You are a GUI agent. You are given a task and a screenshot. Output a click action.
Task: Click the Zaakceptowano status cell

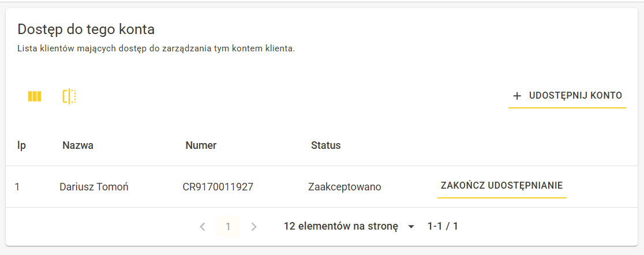pyautogui.click(x=345, y=187)
